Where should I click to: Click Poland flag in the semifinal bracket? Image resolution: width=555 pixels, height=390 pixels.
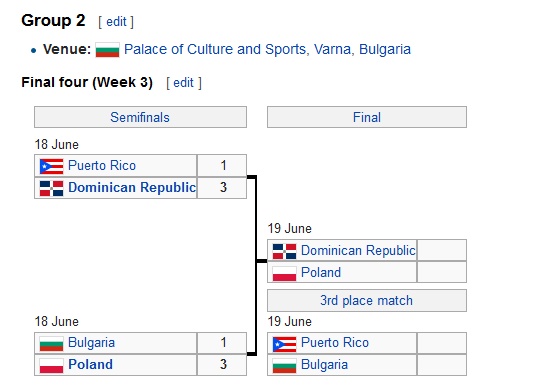point(51,365)
